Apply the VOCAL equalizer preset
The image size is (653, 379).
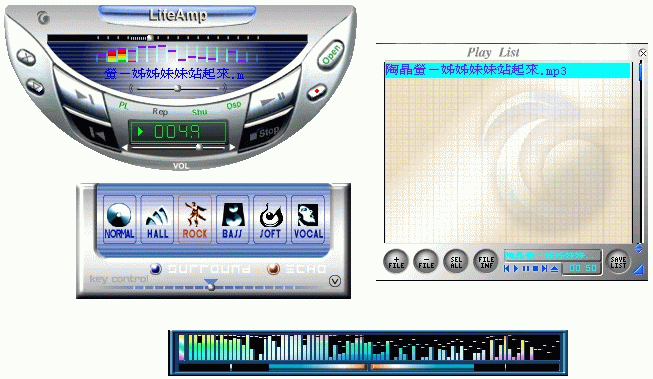[308, 219]
